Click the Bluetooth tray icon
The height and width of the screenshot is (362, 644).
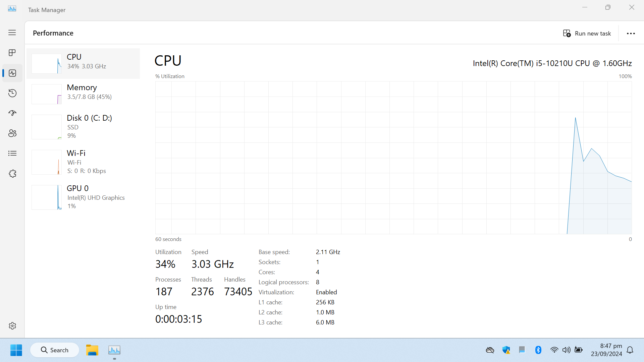(538, 350)
